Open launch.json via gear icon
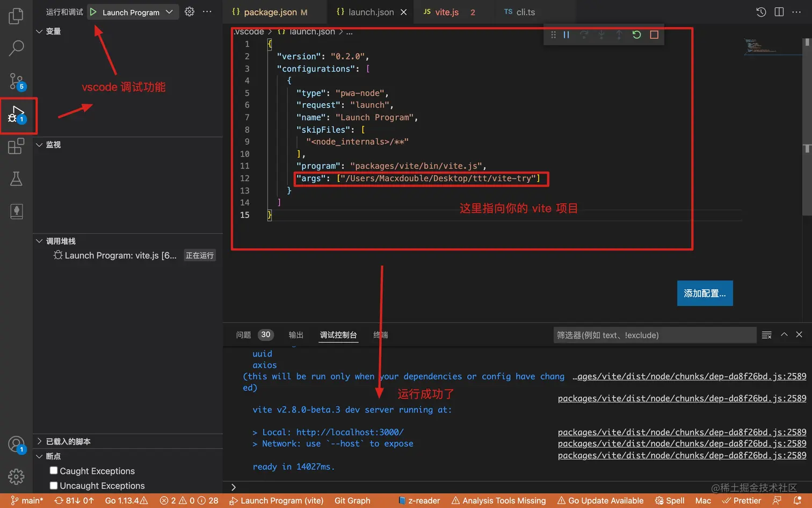812x508 pixels. click(190, 11)
